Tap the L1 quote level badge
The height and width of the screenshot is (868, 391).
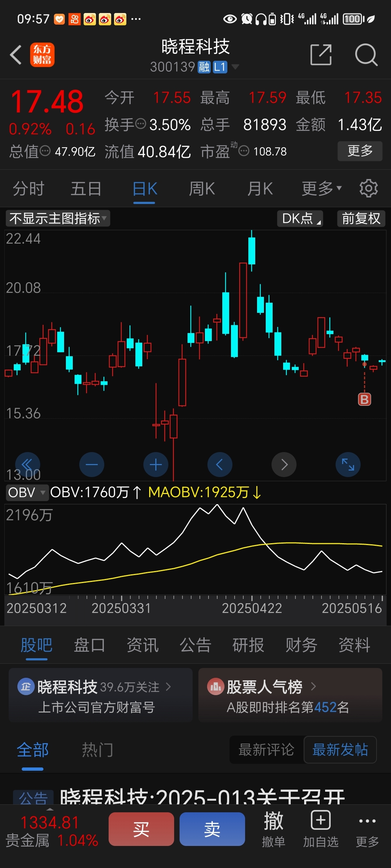[x=220, y=67]
